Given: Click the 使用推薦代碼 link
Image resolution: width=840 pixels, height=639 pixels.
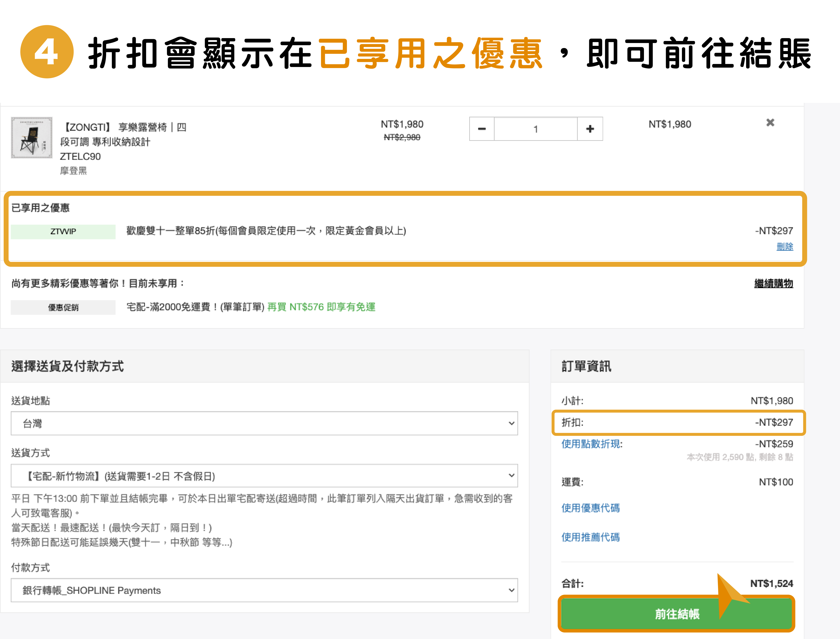Looking at the screenshot, I should [590, 537].
